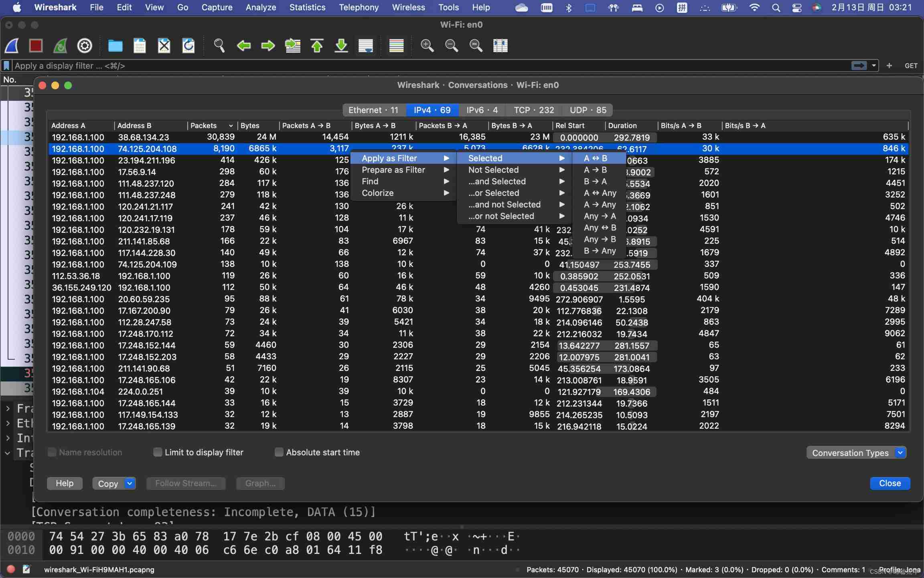
Task: Go to specified packet icon
Action: click(293, 46)
